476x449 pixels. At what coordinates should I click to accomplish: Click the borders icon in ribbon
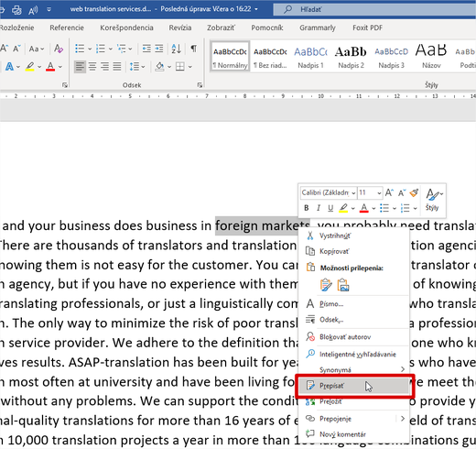180,66
